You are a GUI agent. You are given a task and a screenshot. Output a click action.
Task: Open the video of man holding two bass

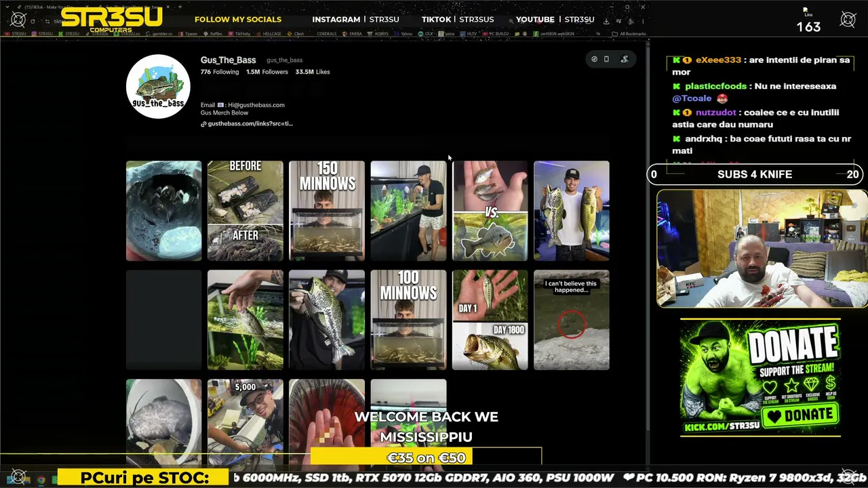point(572,211)
